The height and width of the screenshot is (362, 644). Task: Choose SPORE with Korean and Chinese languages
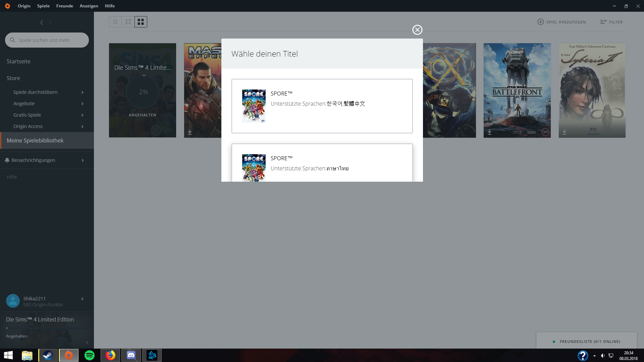coord(322,106)
